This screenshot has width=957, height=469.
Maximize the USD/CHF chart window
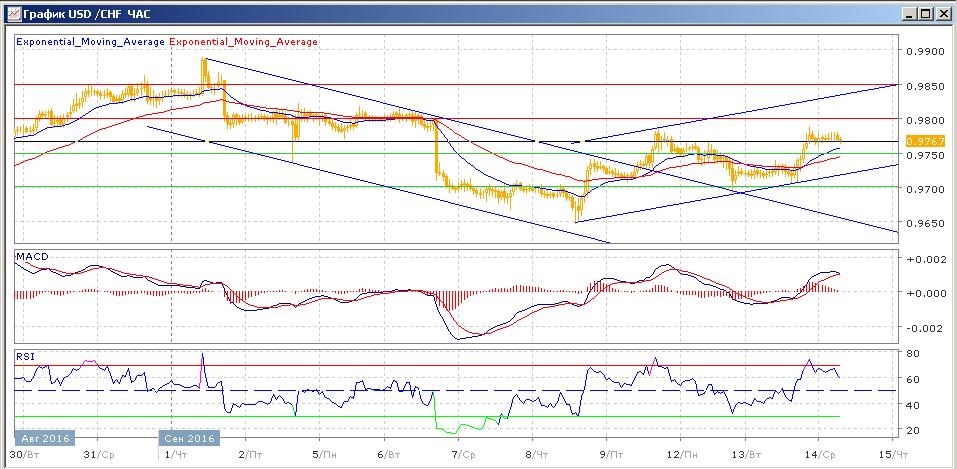pos(925,12)
